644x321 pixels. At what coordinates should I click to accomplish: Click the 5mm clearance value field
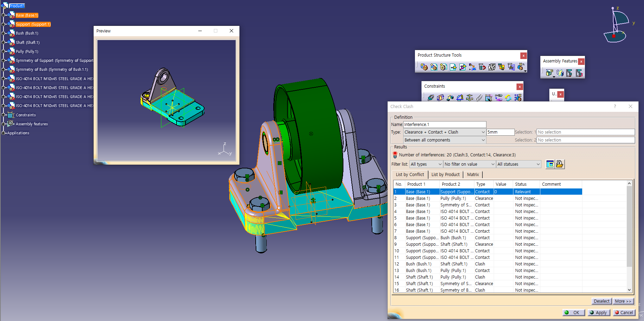coord(500,132)
